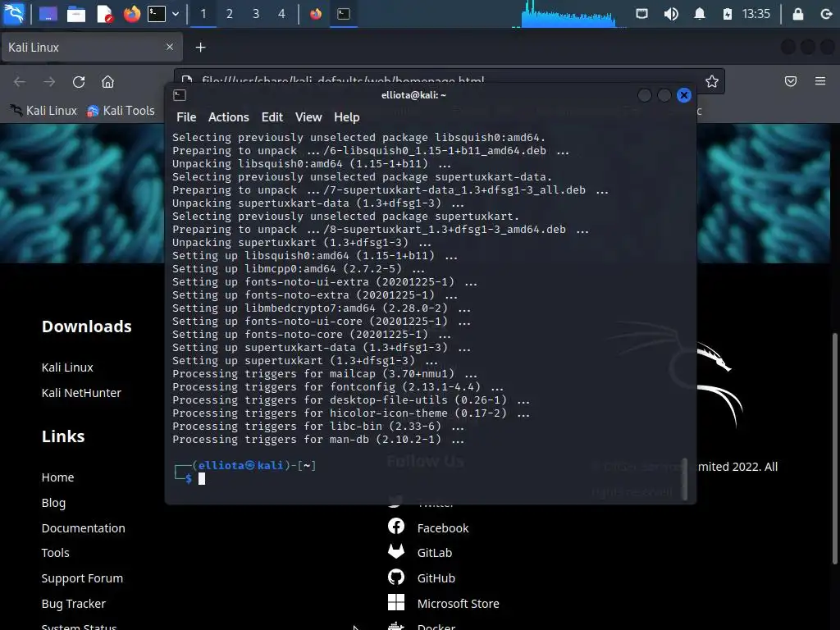
Task: Open the Documentation link
Action: click(83, 528)
